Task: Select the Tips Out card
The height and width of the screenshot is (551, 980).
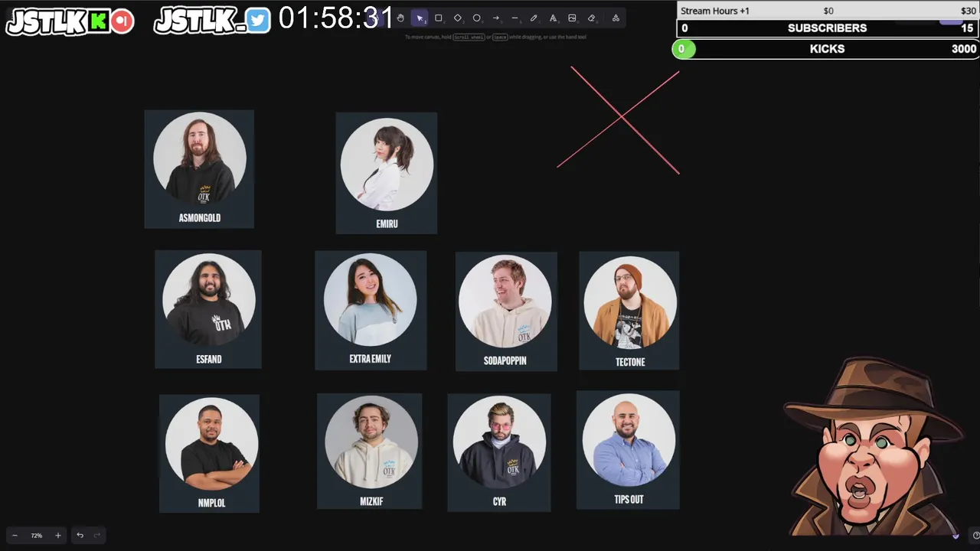Action: pos(628,450)
